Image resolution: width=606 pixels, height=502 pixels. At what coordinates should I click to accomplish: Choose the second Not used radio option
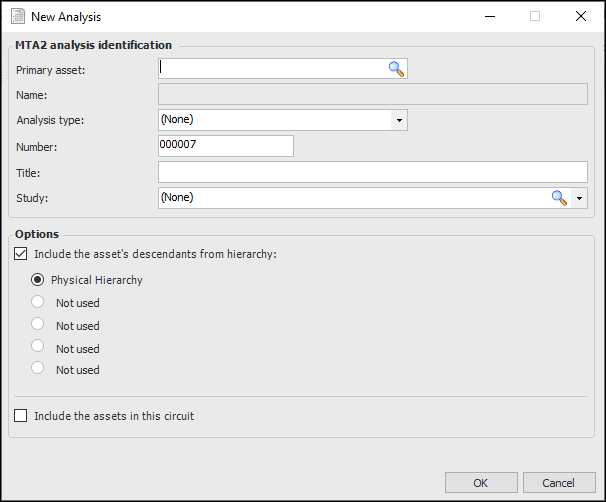click(38, 324)
